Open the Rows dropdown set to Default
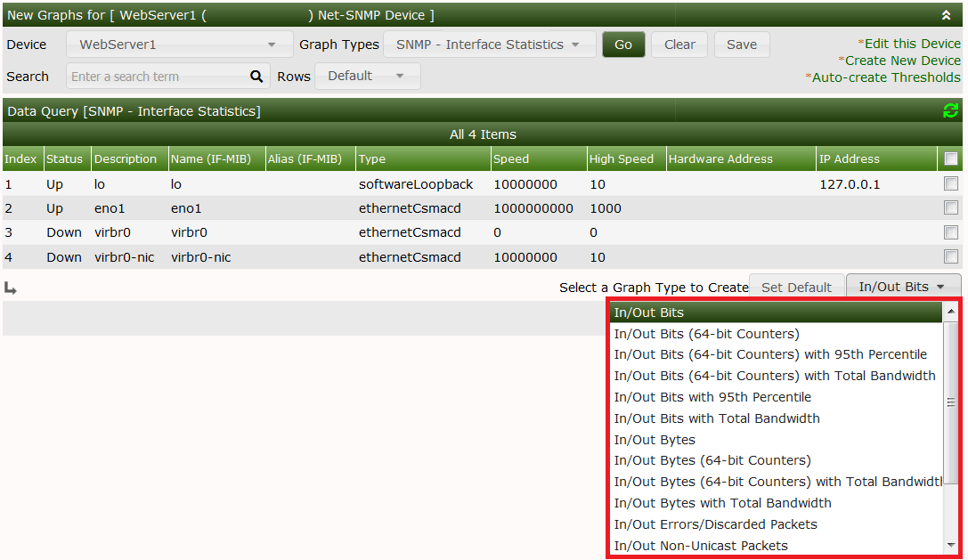968x560 pixels. (x=367, y=76)
